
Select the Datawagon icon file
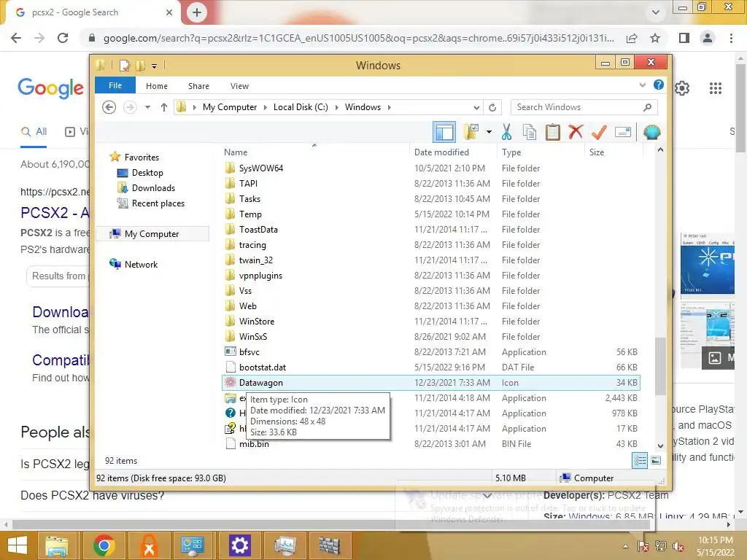(430, 382)
